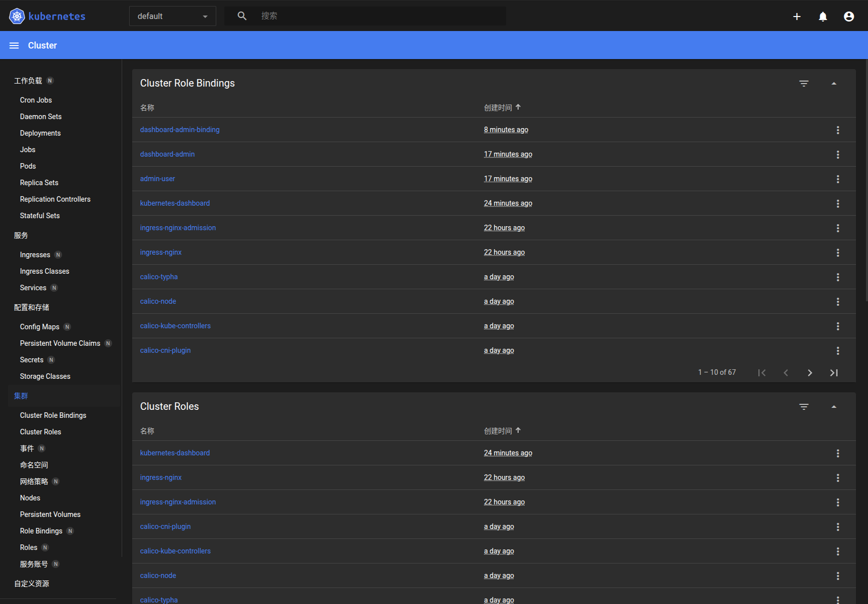Create new resource with plus icon

point(797,17)
